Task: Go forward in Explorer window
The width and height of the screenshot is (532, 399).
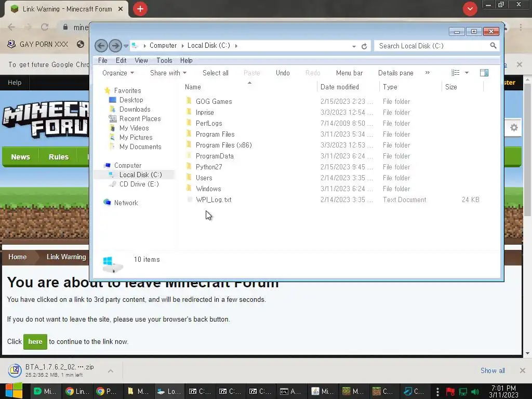Action: click(115, 46)
